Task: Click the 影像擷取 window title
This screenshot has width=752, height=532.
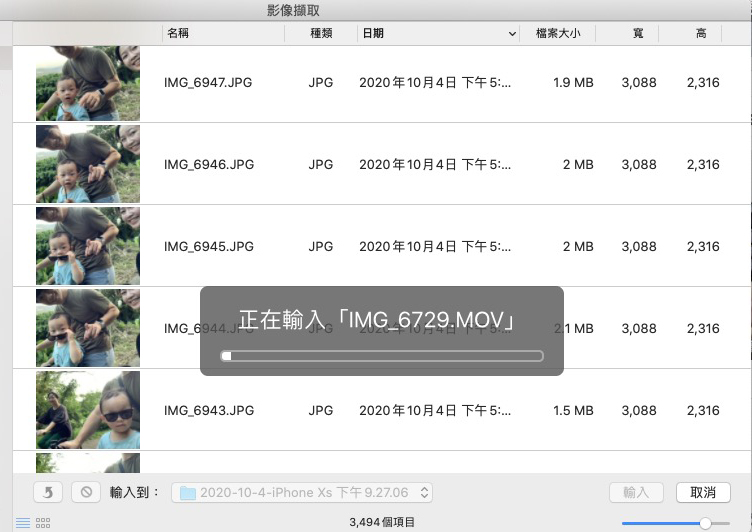Action: (293, 10)
